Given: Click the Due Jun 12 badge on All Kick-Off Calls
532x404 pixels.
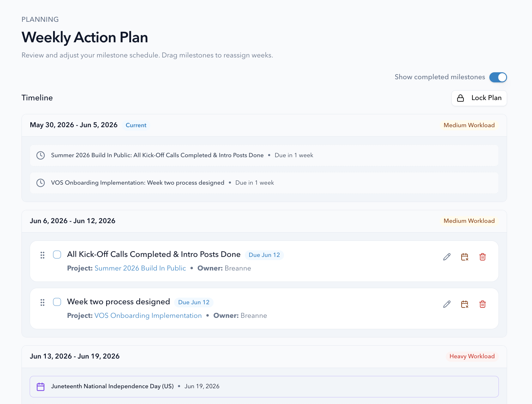Looking at the screenshot, I should click(x=264, y=255).
